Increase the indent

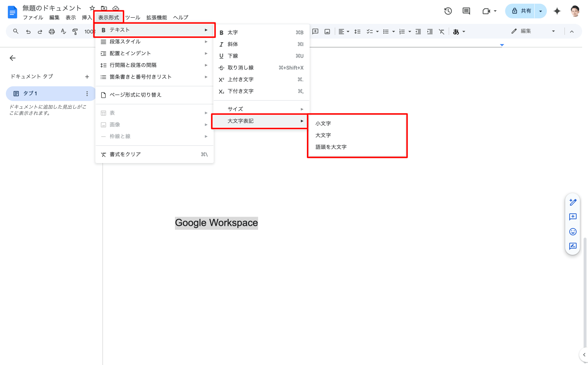[x=430, y=32]
